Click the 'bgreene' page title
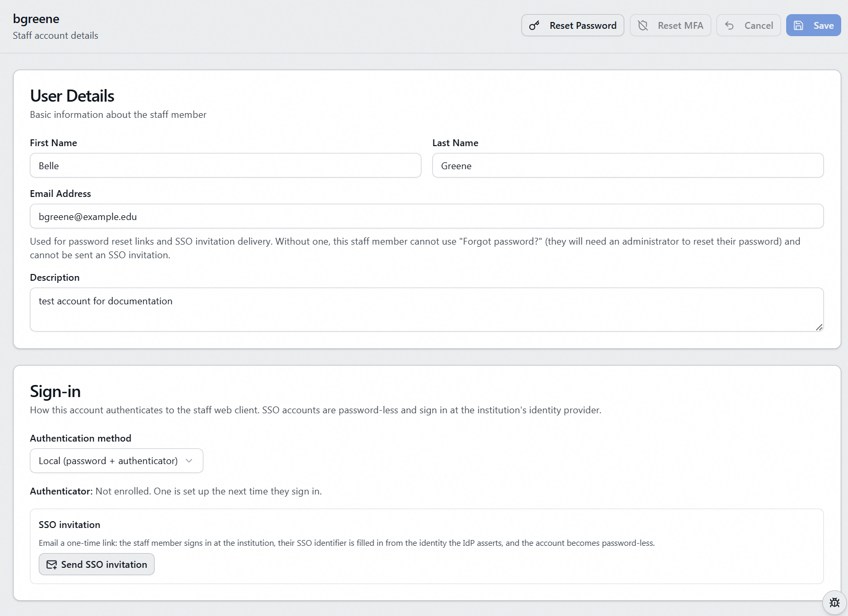This screenshot has width=848, height=616. pyautogui.click(x=36, y=19)
